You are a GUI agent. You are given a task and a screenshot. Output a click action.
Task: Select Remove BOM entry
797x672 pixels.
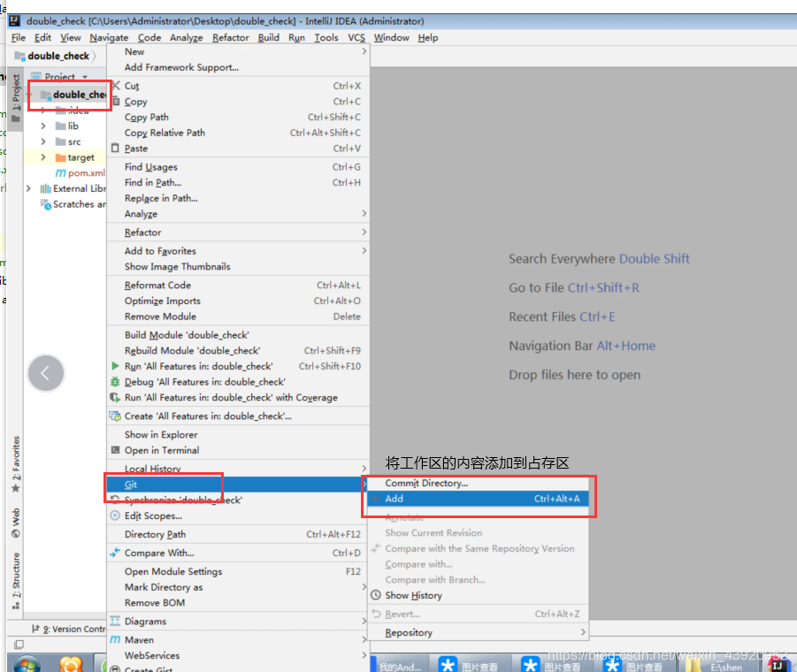(238, 602)
